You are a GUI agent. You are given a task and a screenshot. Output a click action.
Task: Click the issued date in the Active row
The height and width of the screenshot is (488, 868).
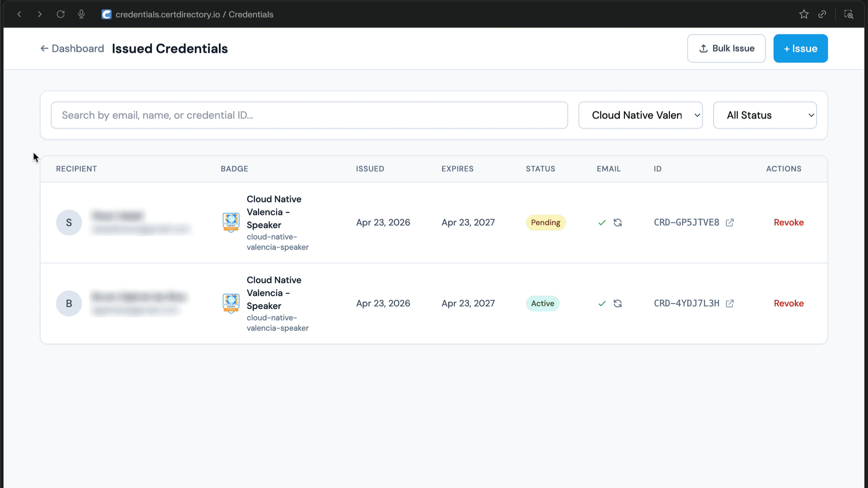[383, 303]
